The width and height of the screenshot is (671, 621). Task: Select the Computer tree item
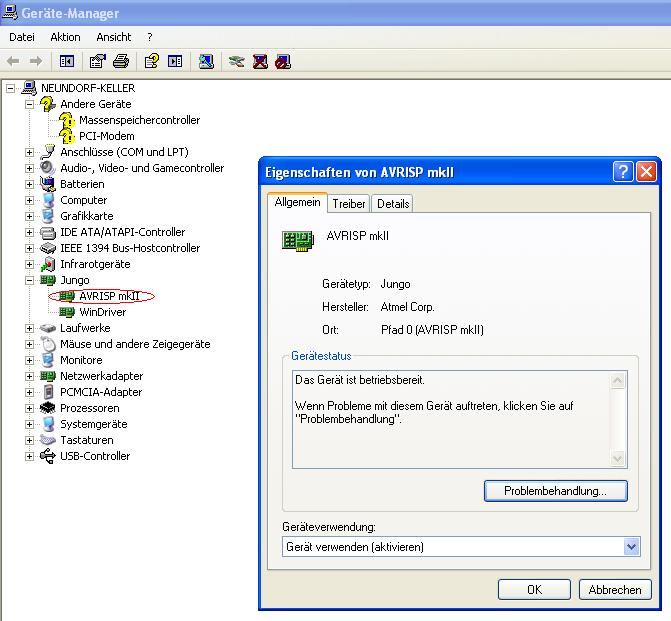pos(83,200)
